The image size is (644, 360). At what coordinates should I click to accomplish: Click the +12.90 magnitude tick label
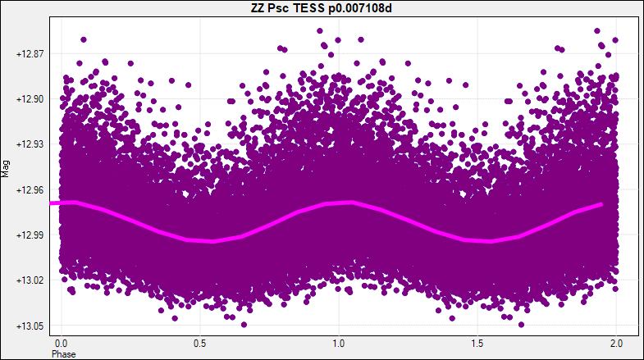coord(30,99)
